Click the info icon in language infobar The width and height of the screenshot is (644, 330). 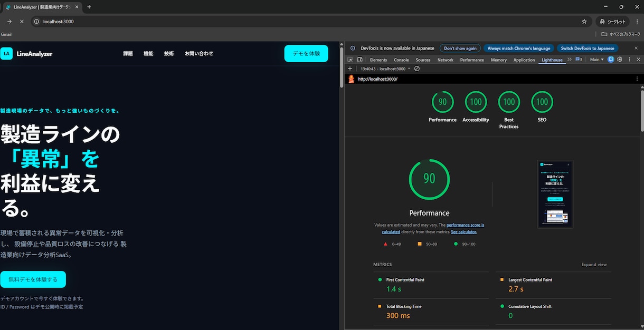pos(354,48)
